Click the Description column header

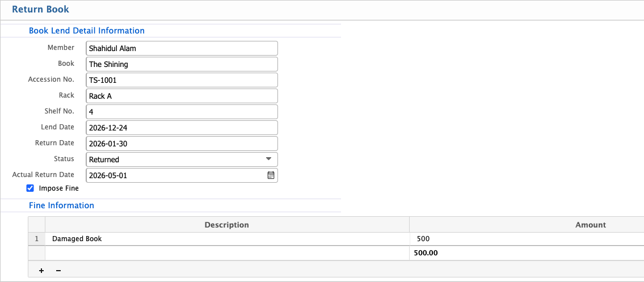click(227, 225)
